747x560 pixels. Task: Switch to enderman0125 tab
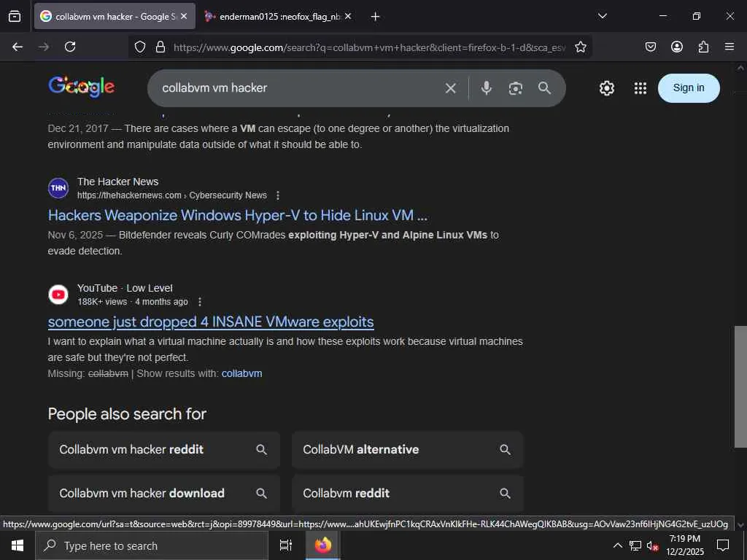[279, 16]
